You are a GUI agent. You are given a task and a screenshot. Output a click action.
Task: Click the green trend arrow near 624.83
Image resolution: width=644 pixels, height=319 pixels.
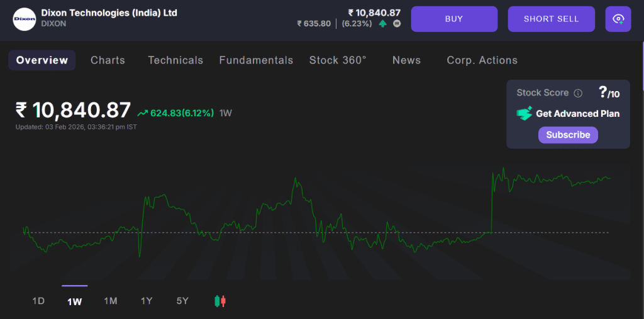[x=143, y=113]
